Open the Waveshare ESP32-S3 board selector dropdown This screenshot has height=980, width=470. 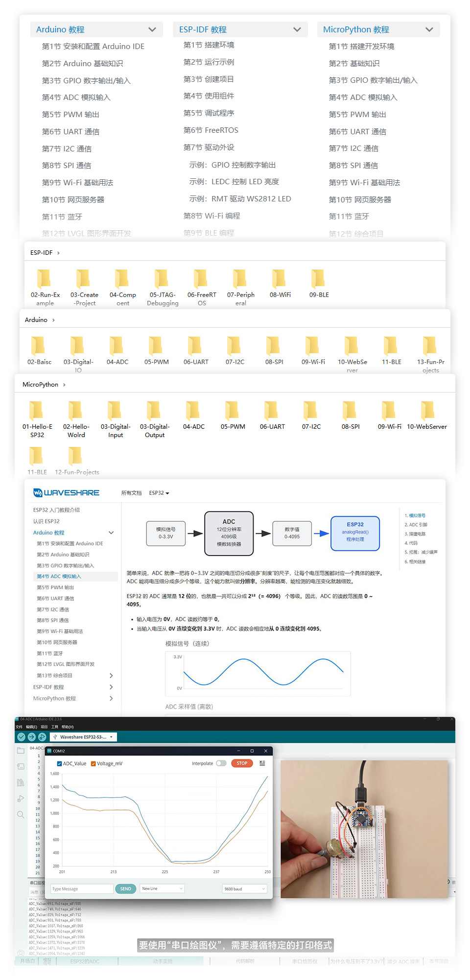83,737
